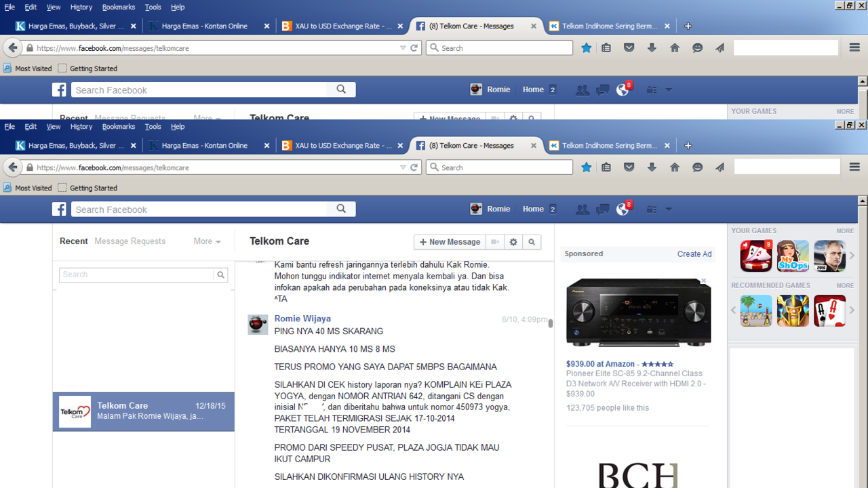The width and height of the screenshot is (868, 488).
Task: Click the Create Ad link
Action: click(x=694, y=253)
